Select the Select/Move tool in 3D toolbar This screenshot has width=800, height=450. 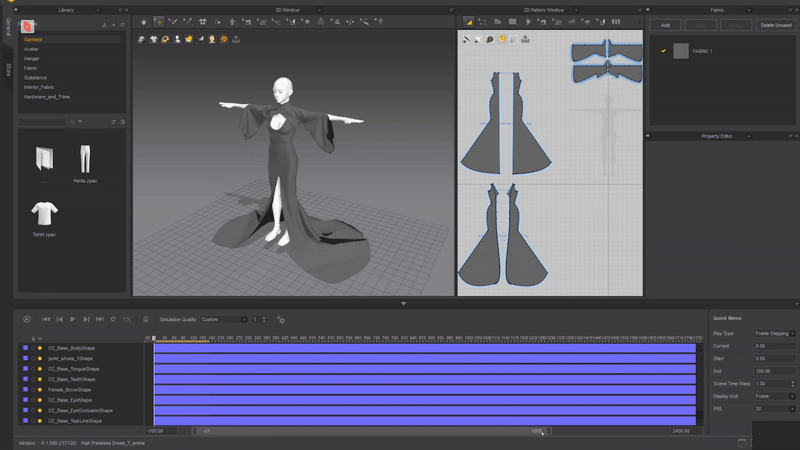[159, 21]
